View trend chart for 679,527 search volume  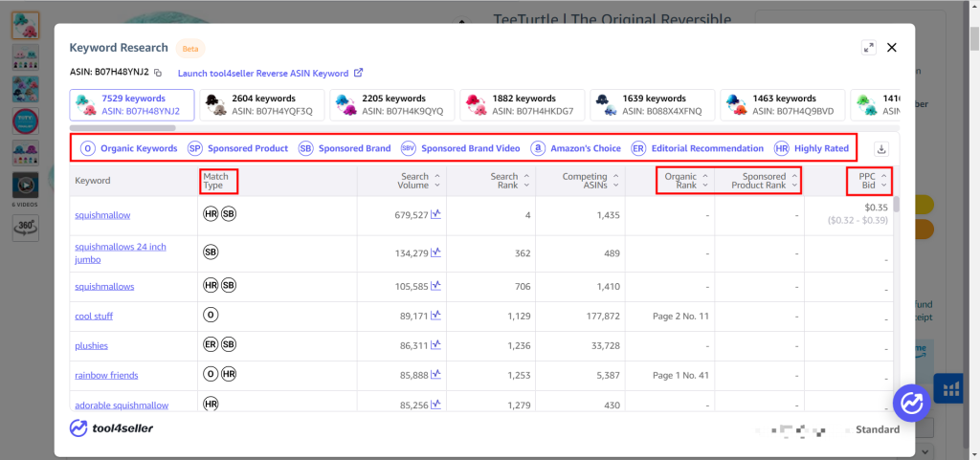pos(436,214)
